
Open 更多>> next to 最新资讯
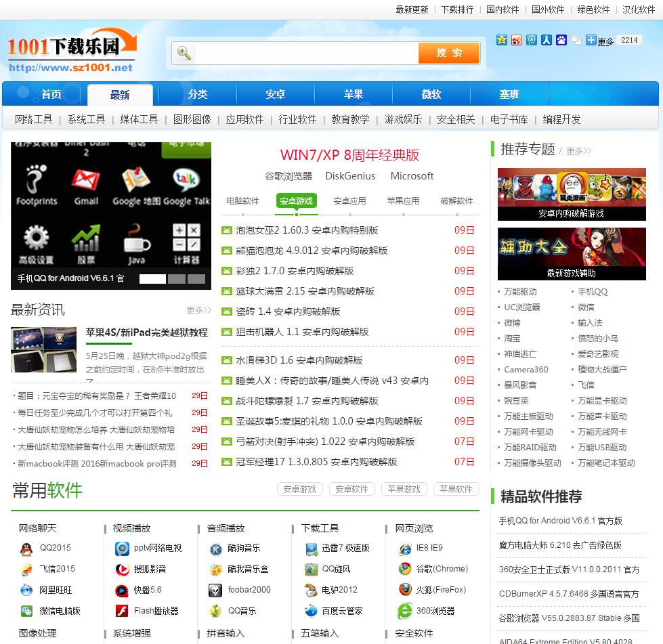tap(198, 310)
